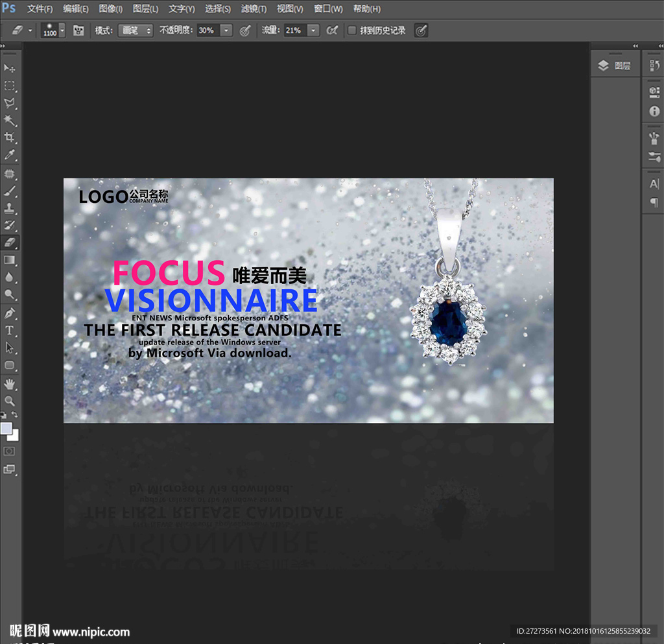Open the Adjustments sliders panel icon
664x644 pixels.
pyautogui.click(x=654, y=157)
